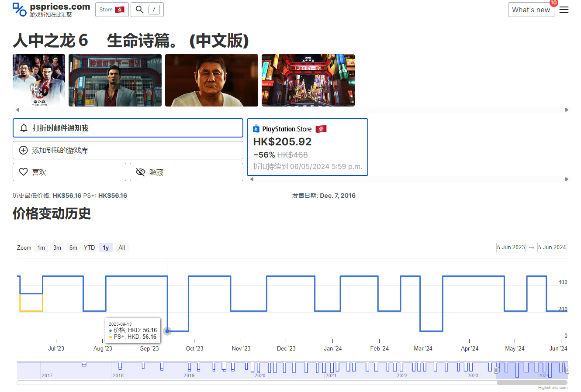581x392 pixels.
Task: Click the Highcharts.com credit link
Action: tap(553, 388)
